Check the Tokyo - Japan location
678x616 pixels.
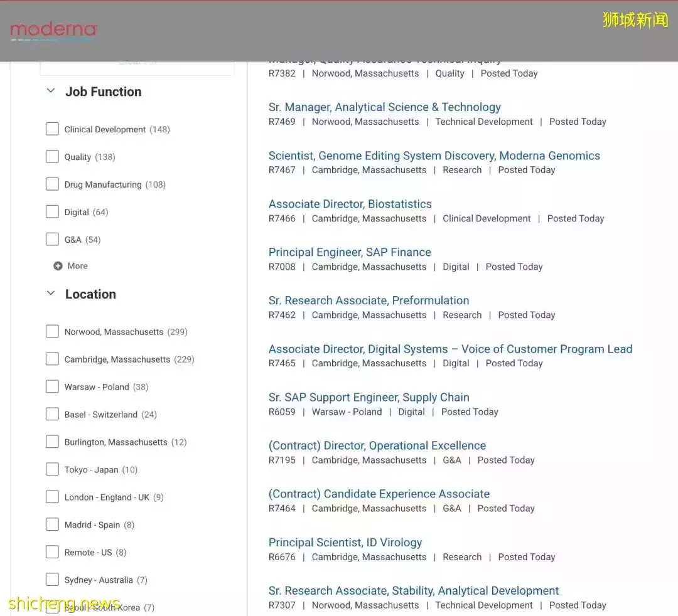pyautogui.click(x=52, y=470)
